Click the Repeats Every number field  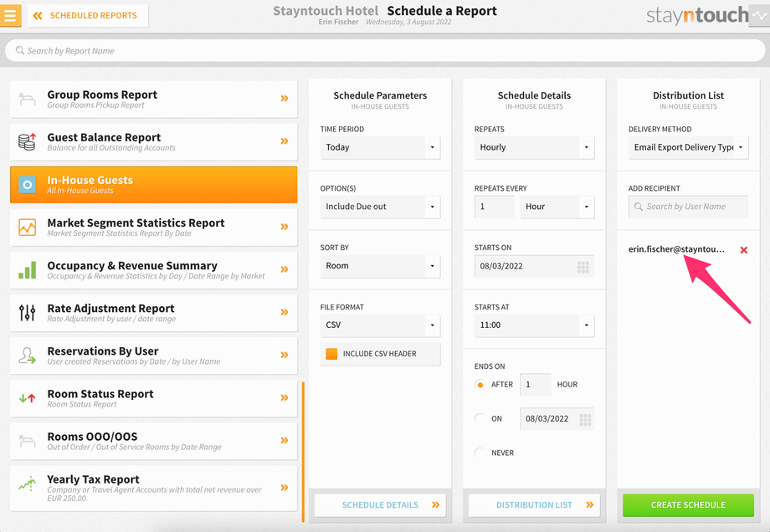[494, 207]
